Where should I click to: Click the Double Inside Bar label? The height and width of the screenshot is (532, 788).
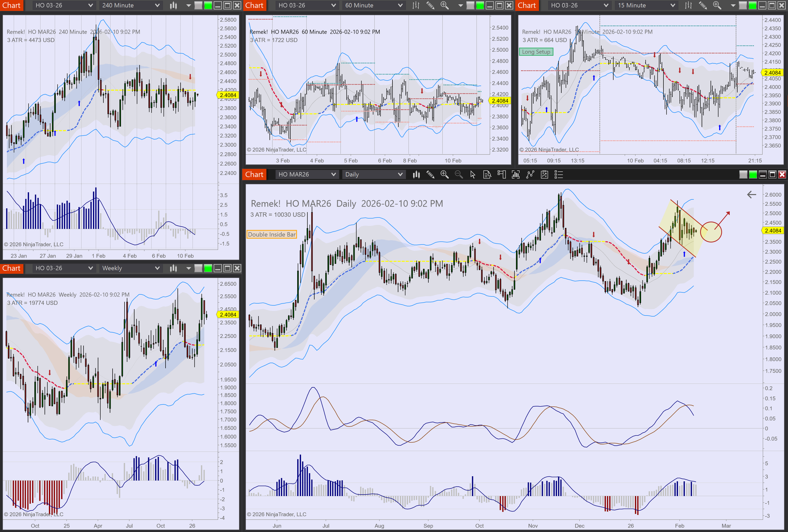[x=272, y=234]
